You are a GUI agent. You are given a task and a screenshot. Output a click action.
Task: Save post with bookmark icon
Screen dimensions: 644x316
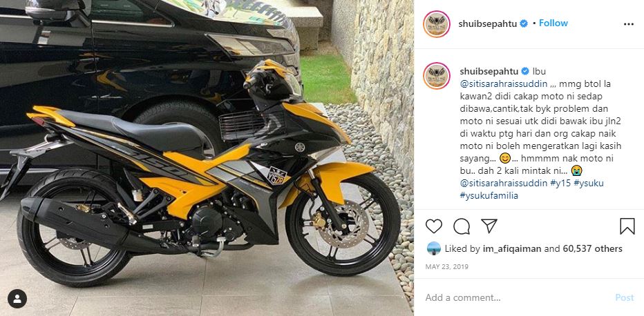point(627,226)
